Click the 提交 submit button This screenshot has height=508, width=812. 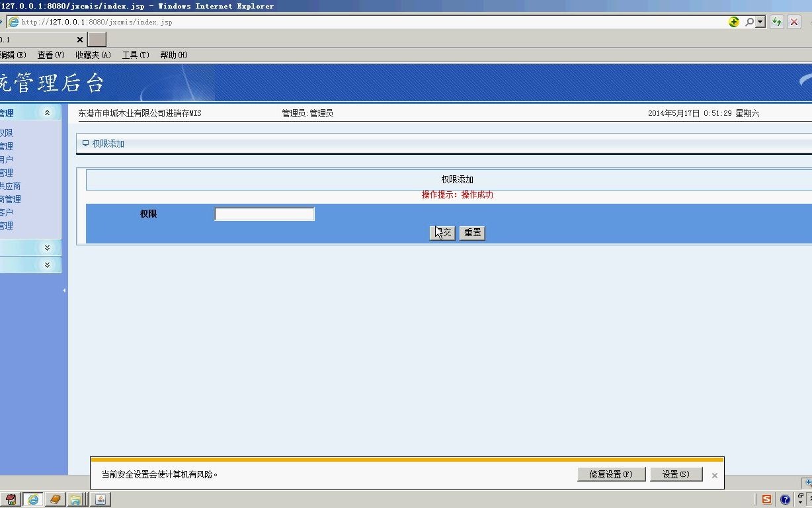[442, 232]
